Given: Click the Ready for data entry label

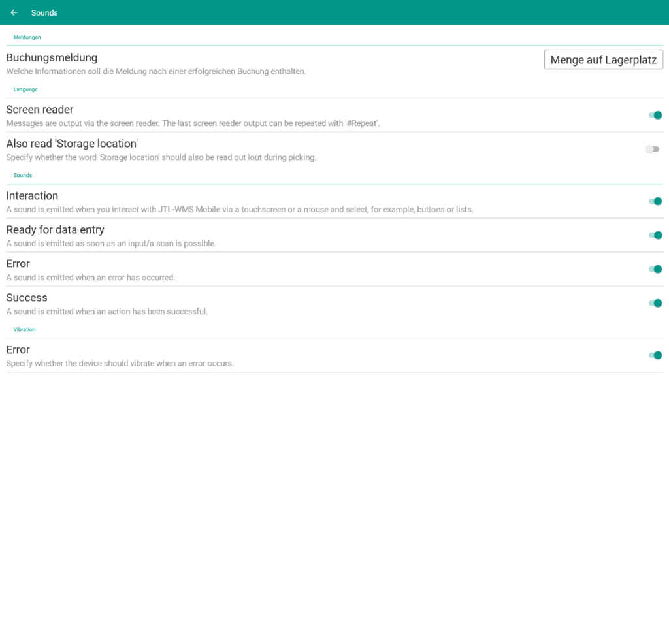Looking at the screenshot, I should tap(55, 230).
